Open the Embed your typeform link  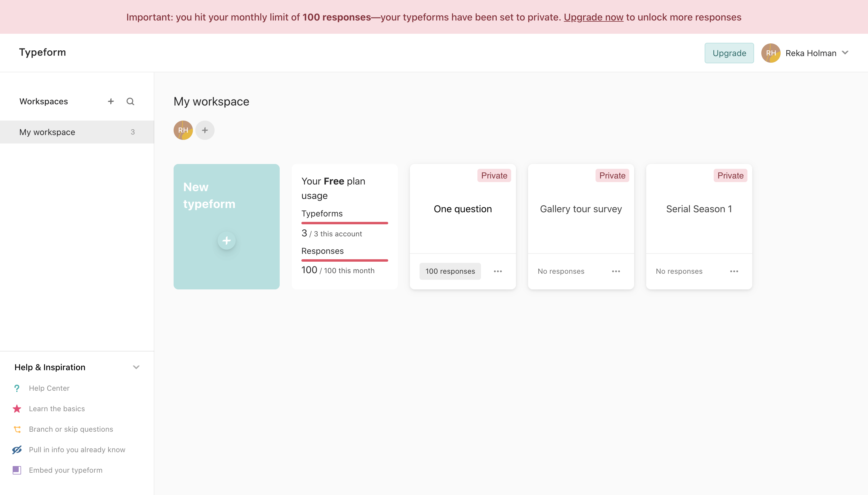(66, 470)
